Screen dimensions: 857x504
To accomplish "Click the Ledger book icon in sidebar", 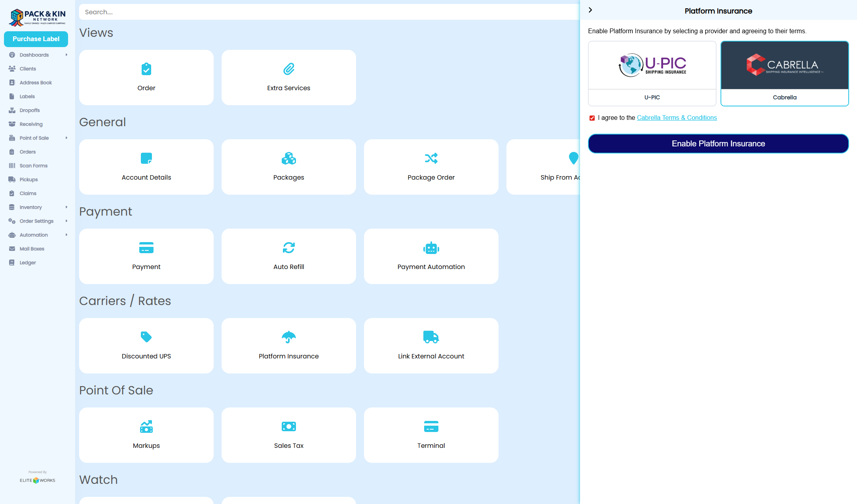I will [12, 263].
